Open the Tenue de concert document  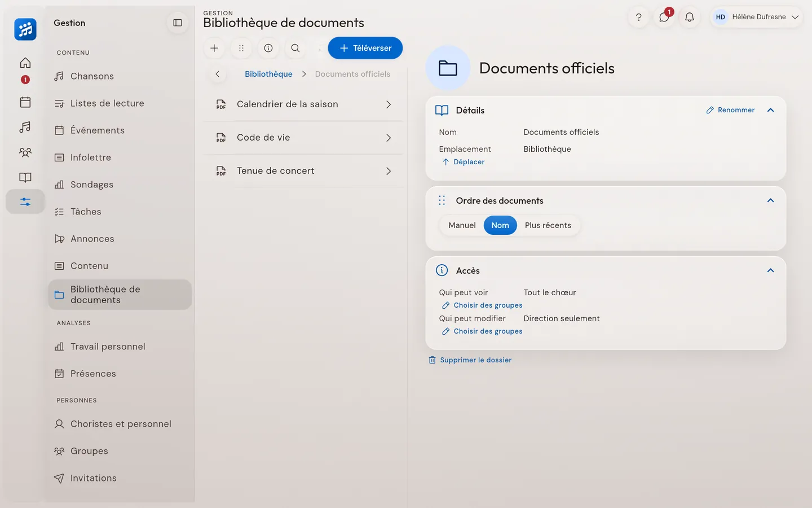click(x=303, y=171)
